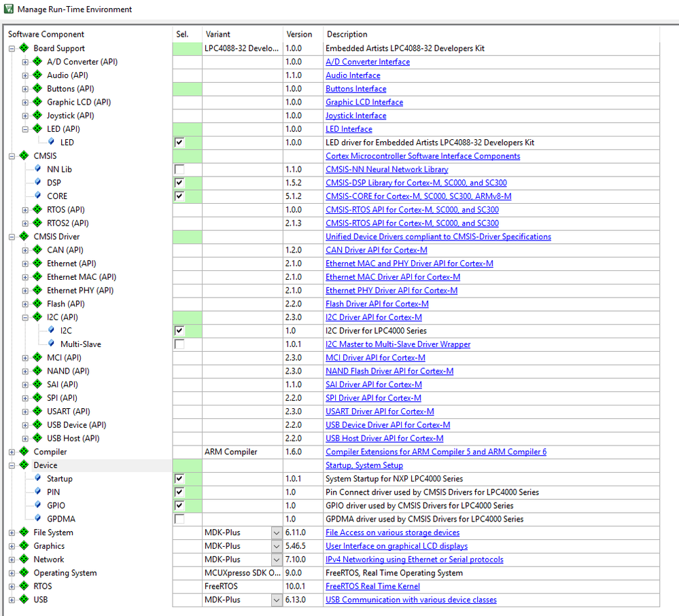This screenshot has height=616, width=679.
Task: Click the LPC4088-32 Develo... variant cell
Action: point(243,48)
